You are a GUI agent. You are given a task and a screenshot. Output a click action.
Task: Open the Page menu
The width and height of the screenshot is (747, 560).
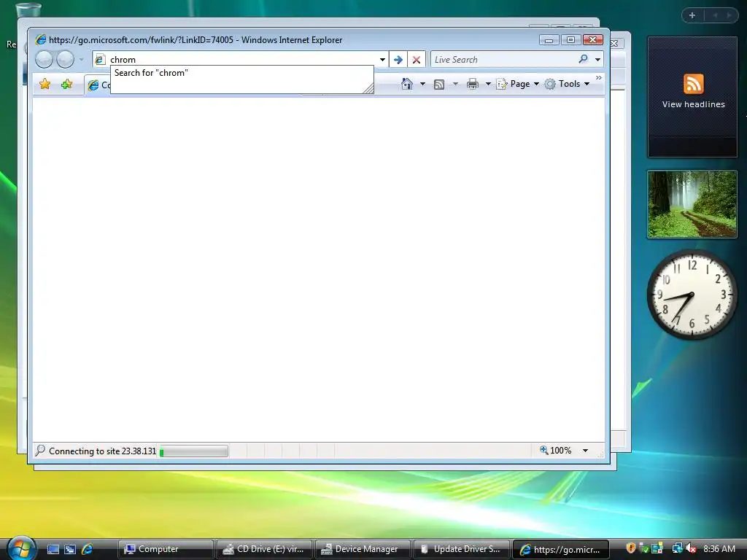pos(518,84)
